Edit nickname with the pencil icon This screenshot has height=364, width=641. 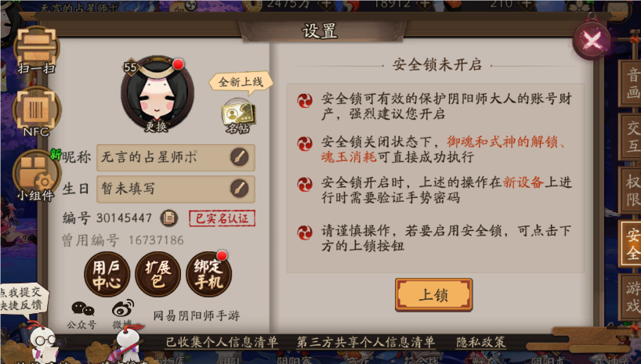[x=239, y=157]
